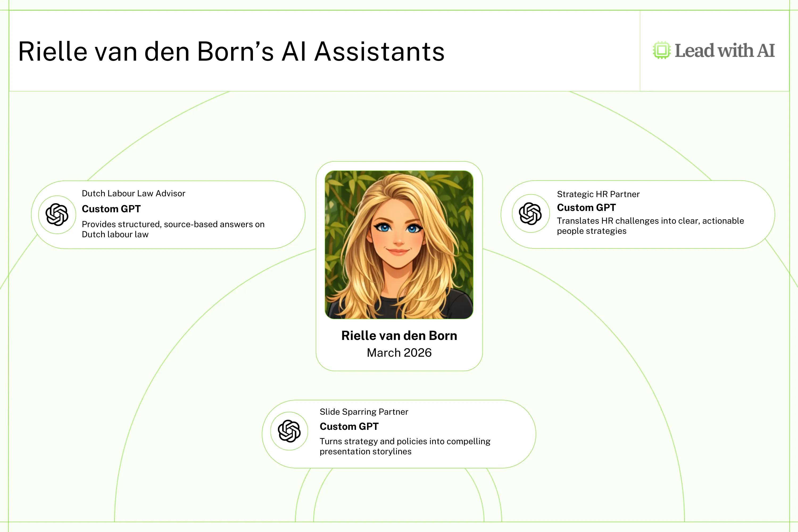Click 'Custom GPT' heading in Slide Sparring card
The width and height of the screenshot is (798, 532).
(349, 426)
